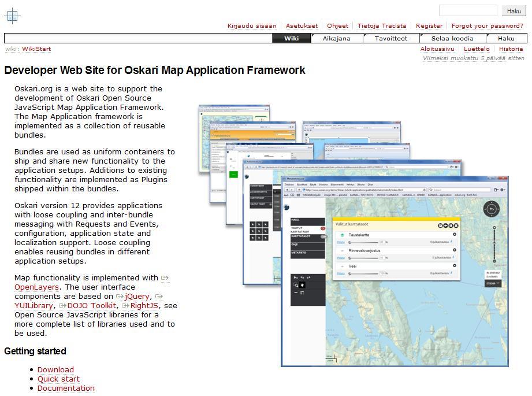Adjust Taustakartta opacity slider in Oskari demo
The image size is (532, 396).
363,242
